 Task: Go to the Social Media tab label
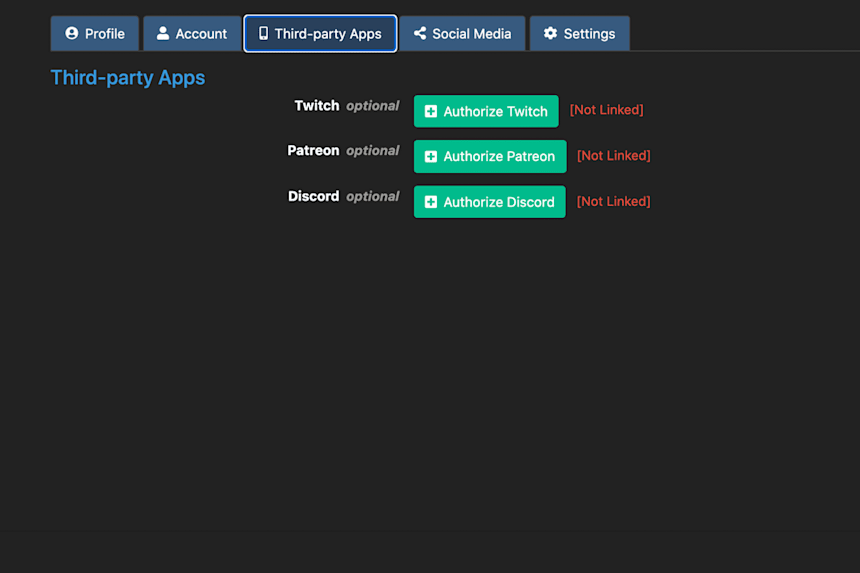pyautogui.click(x=472, y=34)
